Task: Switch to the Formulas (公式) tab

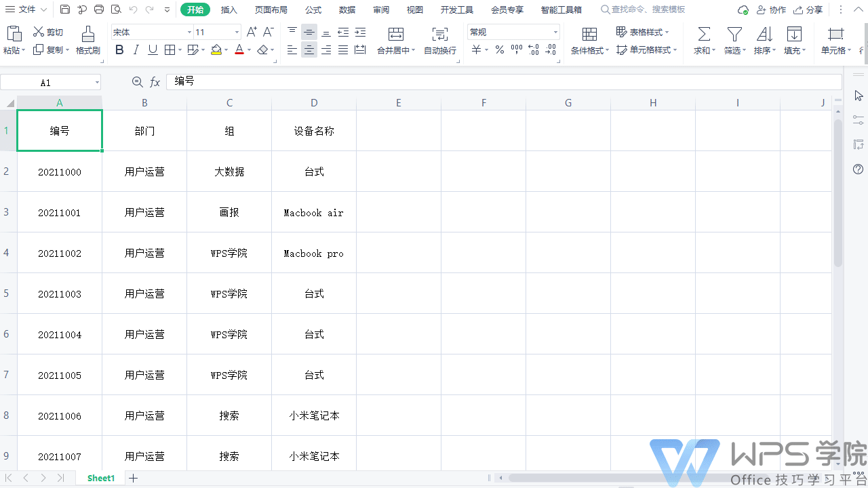Action: (313, 9)
